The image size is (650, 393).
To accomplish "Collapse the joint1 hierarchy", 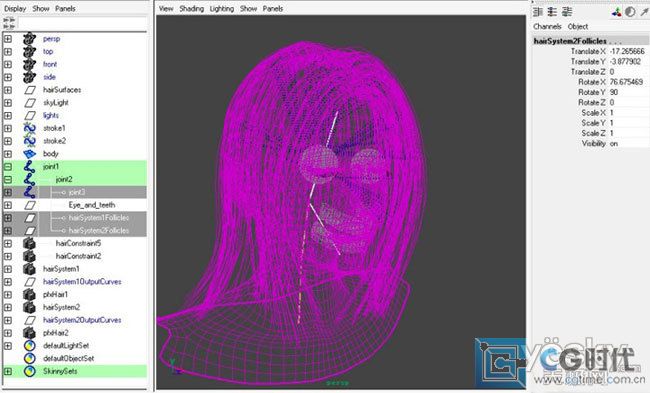I will pos(8,167).
